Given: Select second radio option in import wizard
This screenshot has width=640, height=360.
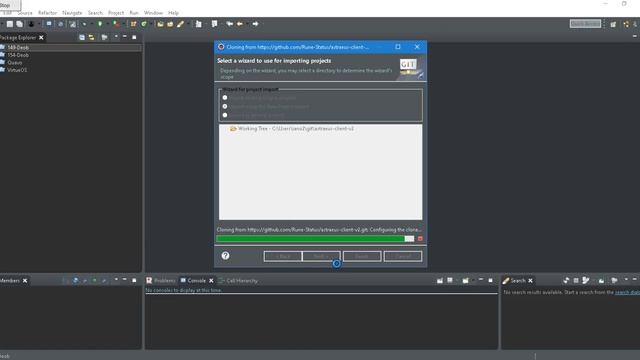Looking at the screenshot, I should point(225,107).
